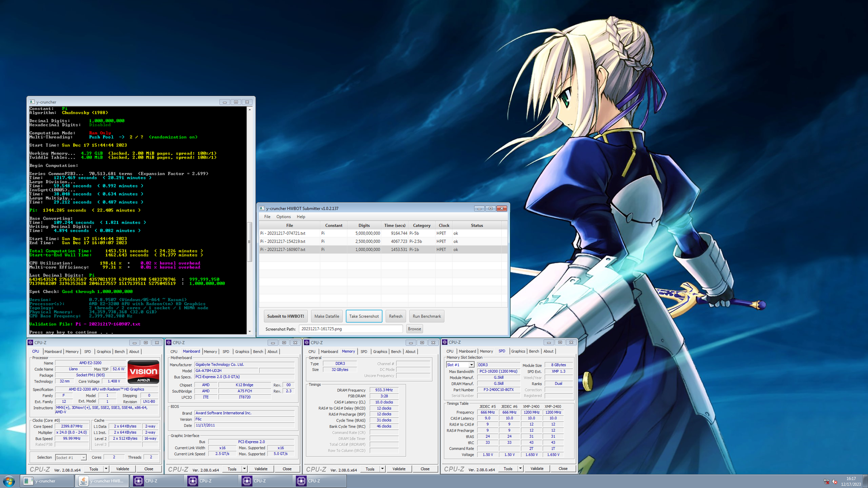
Task: Click the muted volume tray icon
Action: [835, 482]
